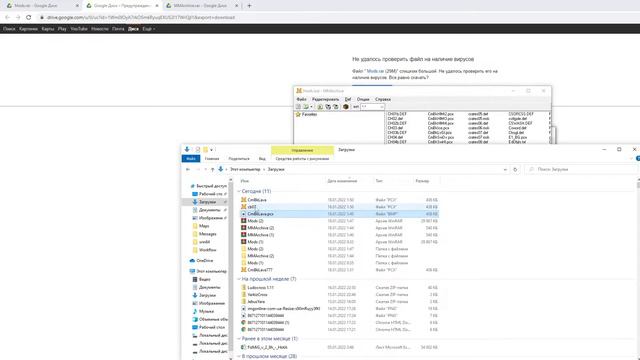Click the Open archive icon in MMArchive toolbar
The width and height of the screenshot is (640, 360).
click(306, 107)
